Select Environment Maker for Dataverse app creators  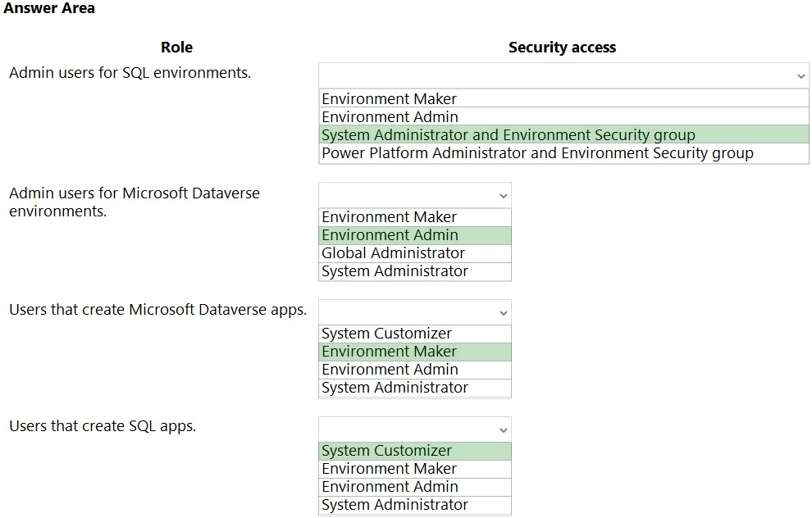pyautogui.click(x=415, y=352)
